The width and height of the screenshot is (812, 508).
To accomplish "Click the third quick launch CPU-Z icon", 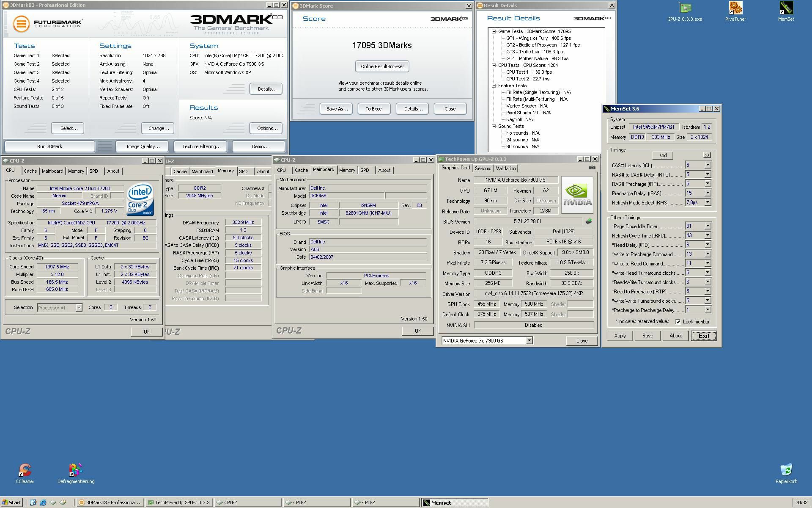I will (53, 502).
